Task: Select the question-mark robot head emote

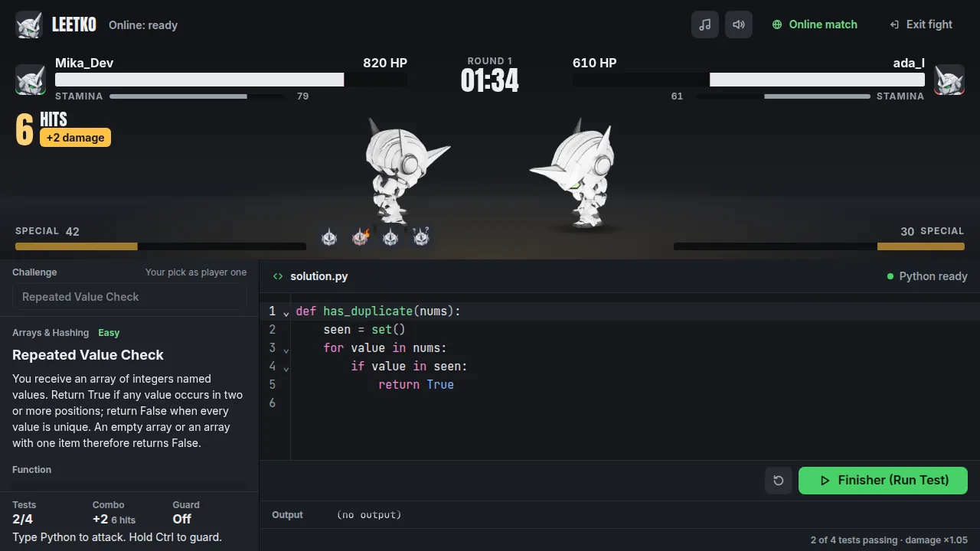Action: click(x=421, y=237)
